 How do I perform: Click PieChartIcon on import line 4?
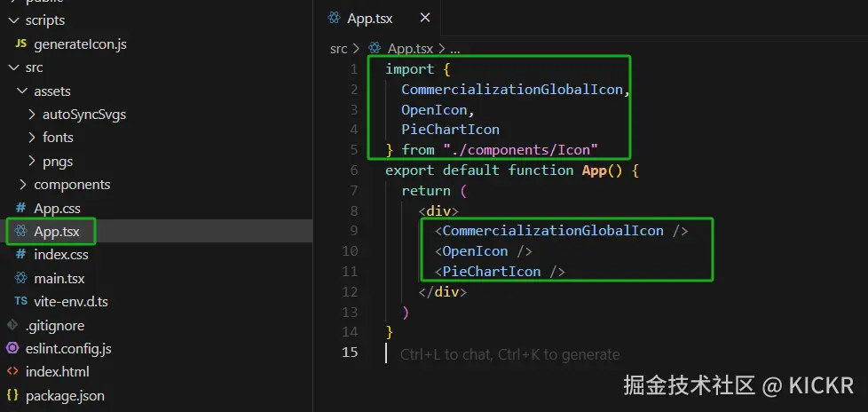pos(451,130)
